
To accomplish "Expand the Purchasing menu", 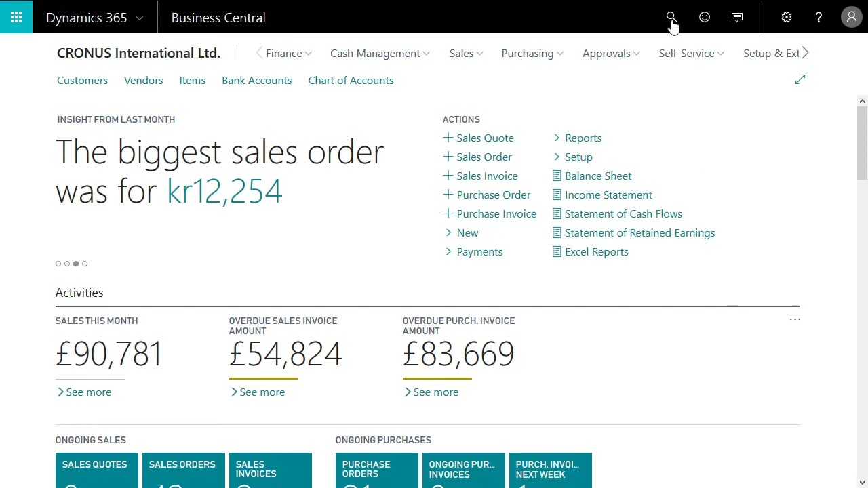I will tap(532, 53).
